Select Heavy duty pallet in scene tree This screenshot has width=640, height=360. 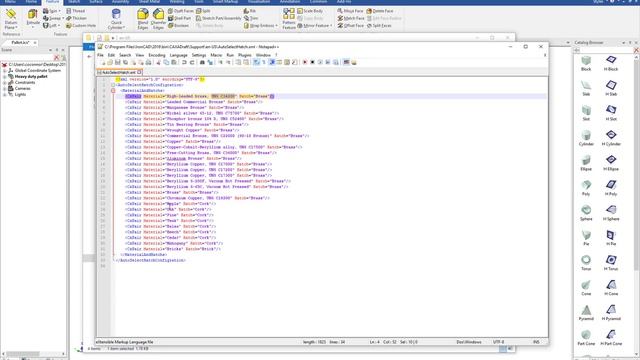[31, 76]
